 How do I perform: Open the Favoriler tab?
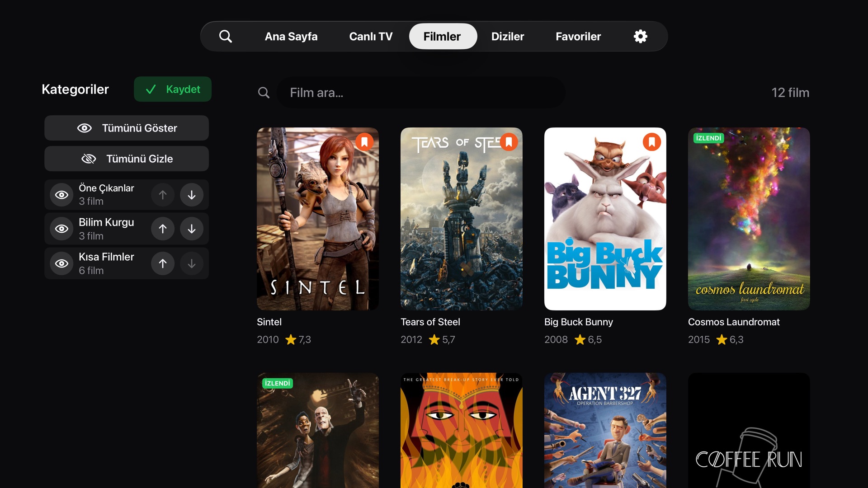[x=578, y=36]
